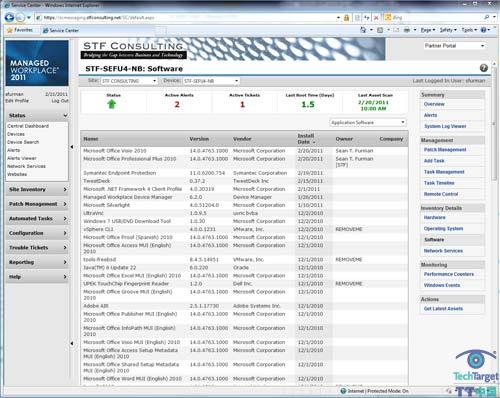Click the Print icon in command bar
This screenshot has height=398, width=500.
point(407,30)
